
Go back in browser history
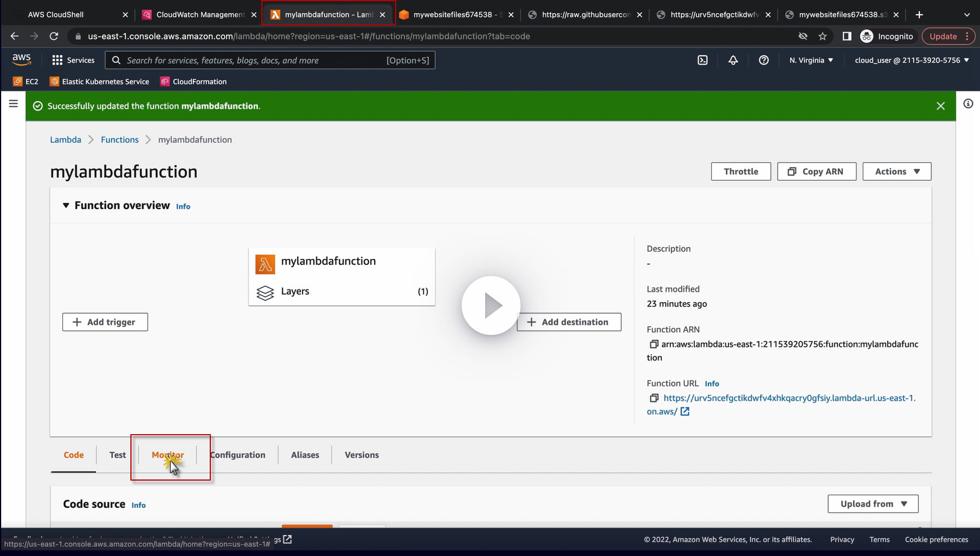pyautogui.click(x=15, y=36)
